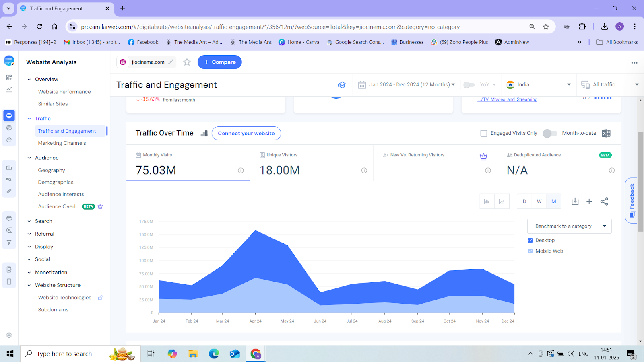Switch to line chart view icon

[502, 201]
